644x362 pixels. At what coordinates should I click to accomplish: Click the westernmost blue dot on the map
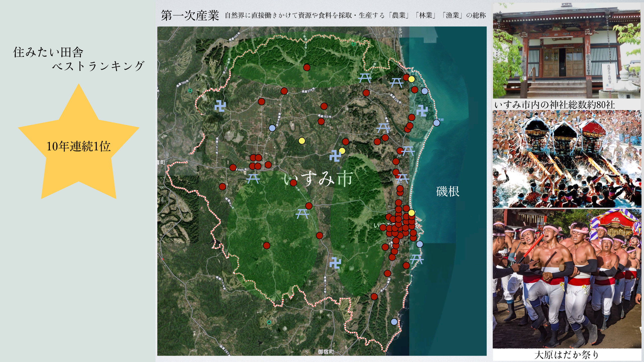click(272, 128)
